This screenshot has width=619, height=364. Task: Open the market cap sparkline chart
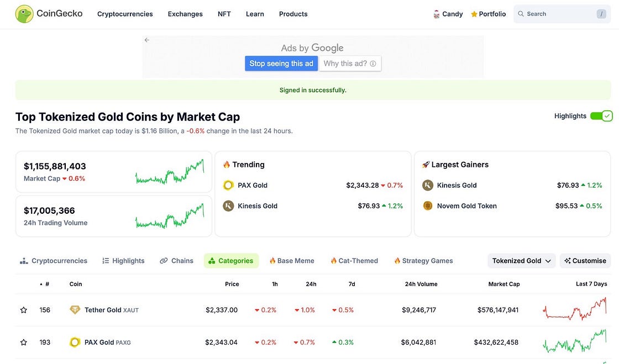[169, 172]
